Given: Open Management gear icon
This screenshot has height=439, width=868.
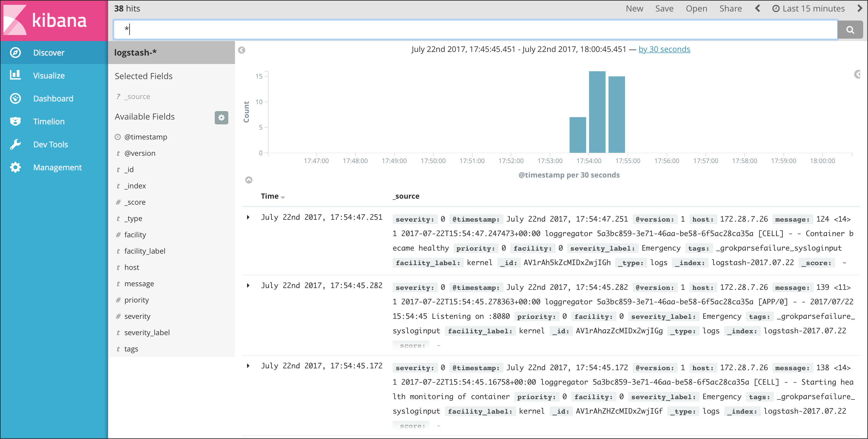Looking at the screenshot, I should click(x=15, y=168).
